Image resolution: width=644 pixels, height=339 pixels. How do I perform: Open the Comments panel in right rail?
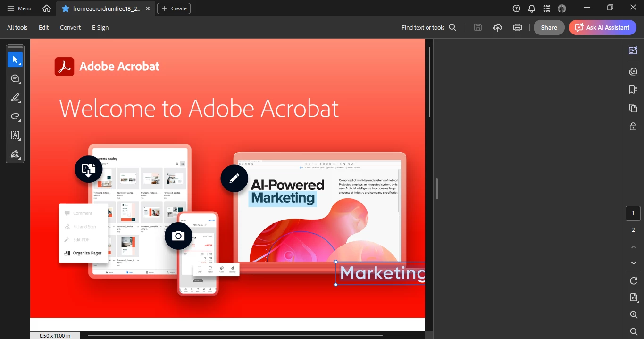(633, 71)
